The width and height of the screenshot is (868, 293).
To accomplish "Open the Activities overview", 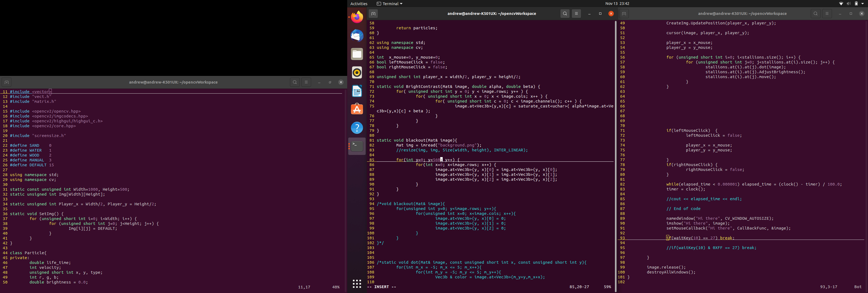I will click(359, 4).
